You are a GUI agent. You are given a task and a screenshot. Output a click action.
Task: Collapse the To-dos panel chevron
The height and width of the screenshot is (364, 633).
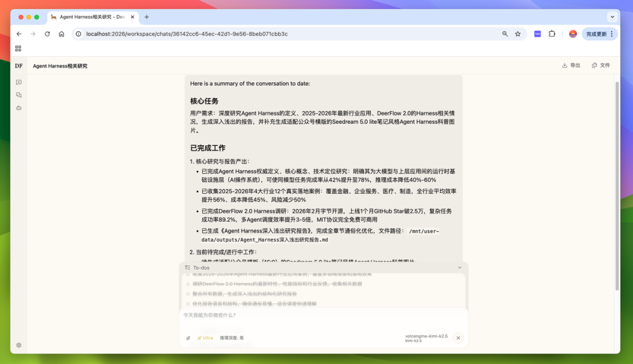(460, 267)
